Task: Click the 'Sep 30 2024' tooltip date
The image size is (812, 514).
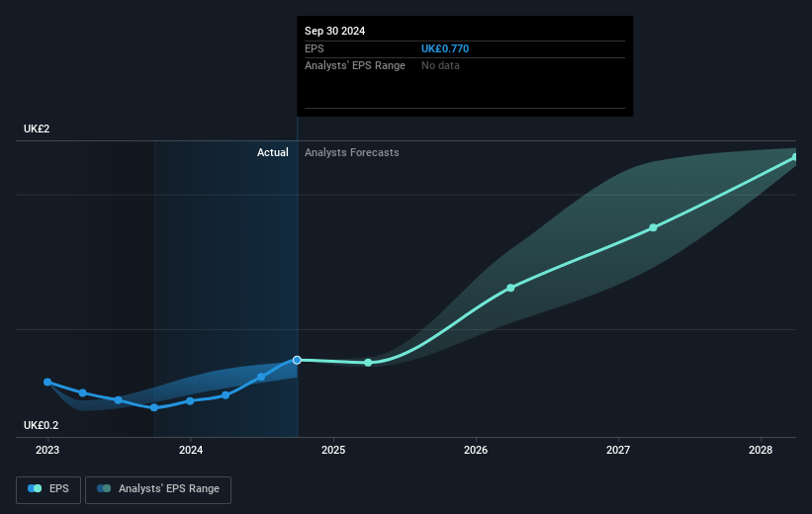Action: [334, 31]
